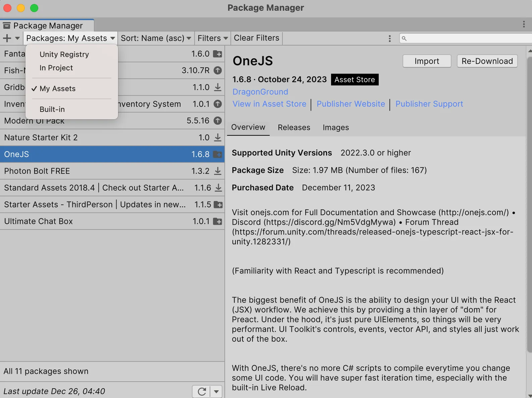532x398 pixels.
Task: Click the refresh package list icon
Action: point(202,391)
